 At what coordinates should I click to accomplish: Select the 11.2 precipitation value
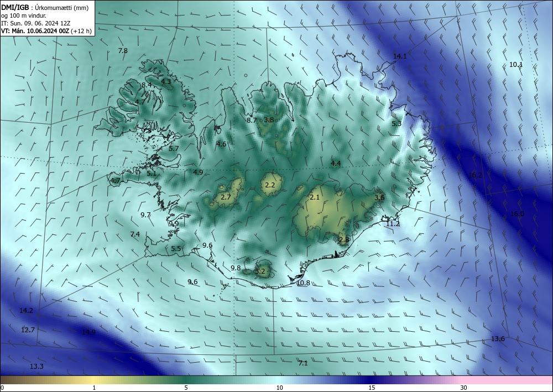coord(393,224)
